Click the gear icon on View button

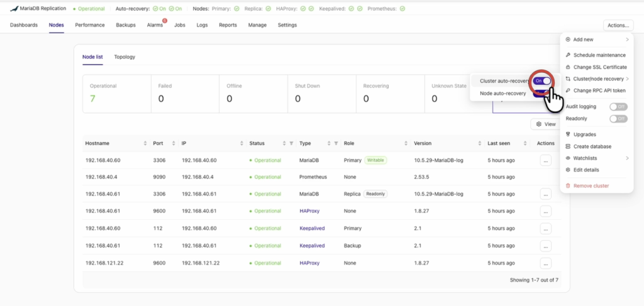pos(539,124)
